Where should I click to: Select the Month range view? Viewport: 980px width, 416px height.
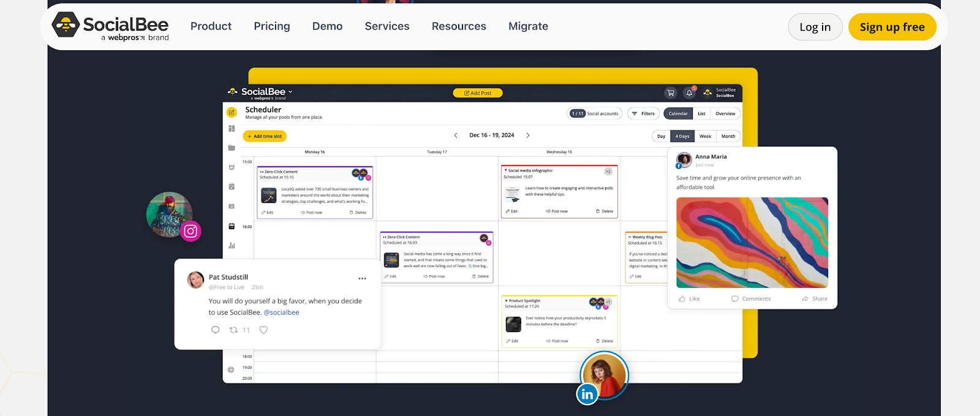click(728, 136)
